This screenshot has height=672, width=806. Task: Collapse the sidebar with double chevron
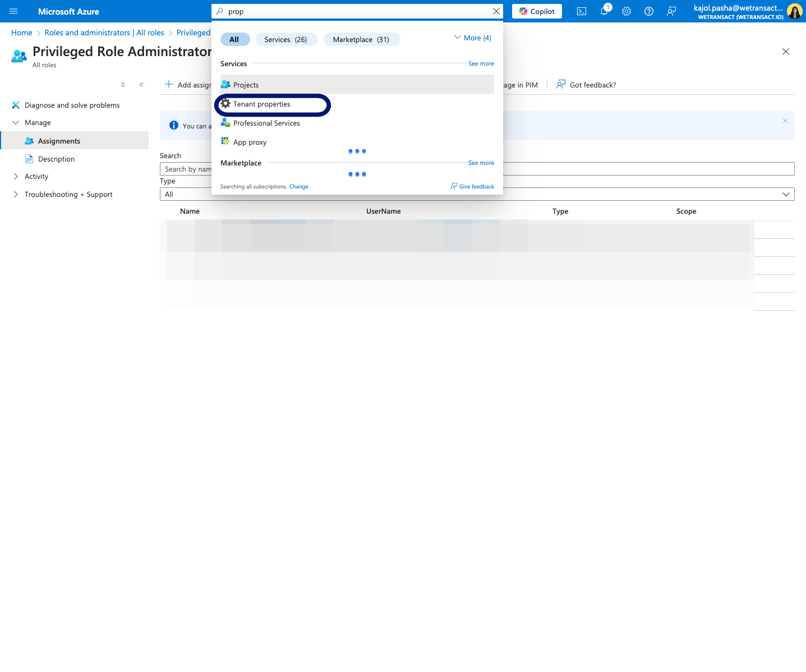(141, 85)
